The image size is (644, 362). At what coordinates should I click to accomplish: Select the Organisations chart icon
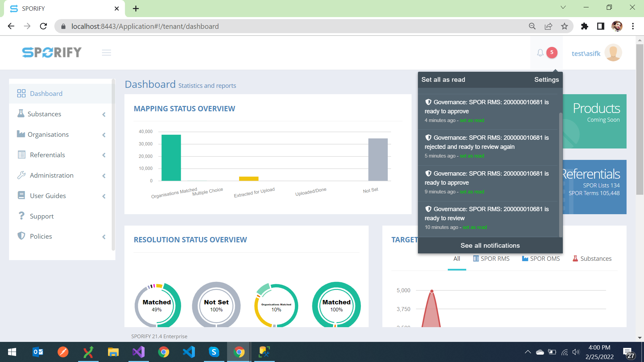(x=21, y=134)
